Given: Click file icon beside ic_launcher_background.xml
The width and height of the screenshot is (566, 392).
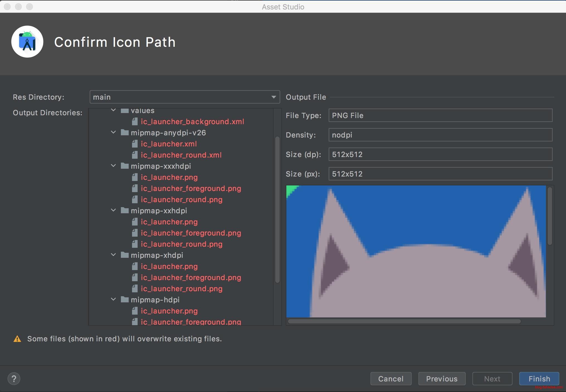Looking at the screenshot, I should [135, 121].
